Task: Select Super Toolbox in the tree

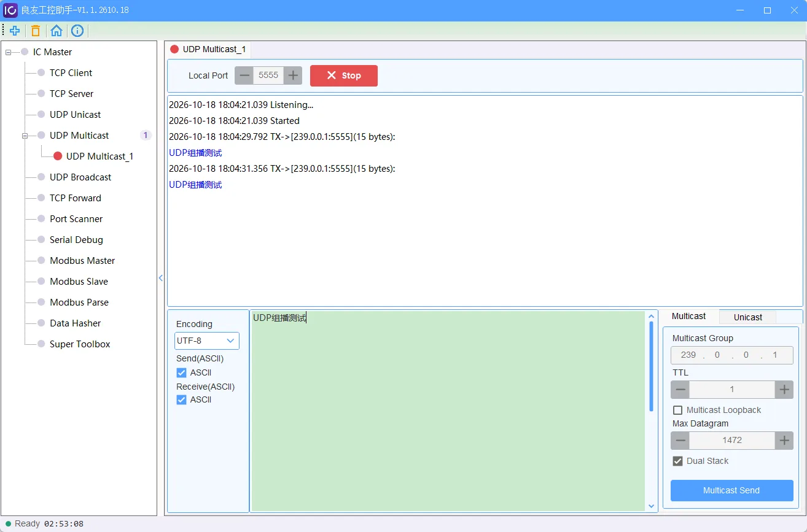Action: pyautogui.click(x=80, y=344)
